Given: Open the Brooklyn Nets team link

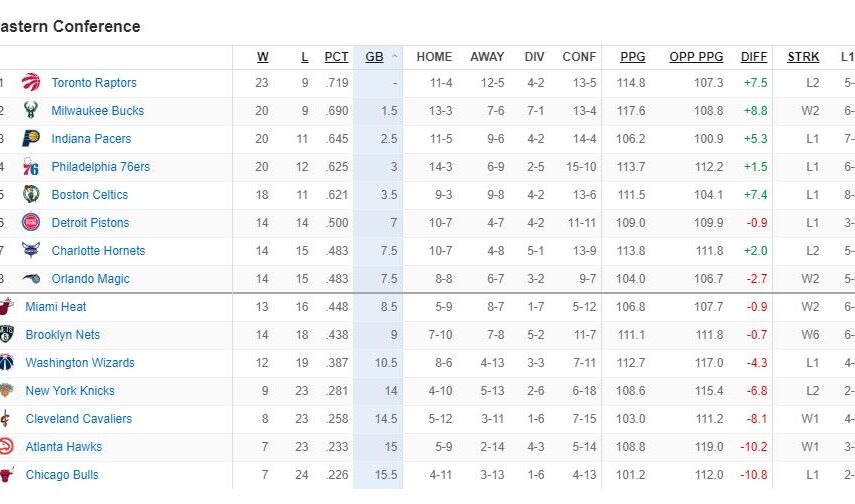Looking at the screenshot, I should (x=63, y=335).
